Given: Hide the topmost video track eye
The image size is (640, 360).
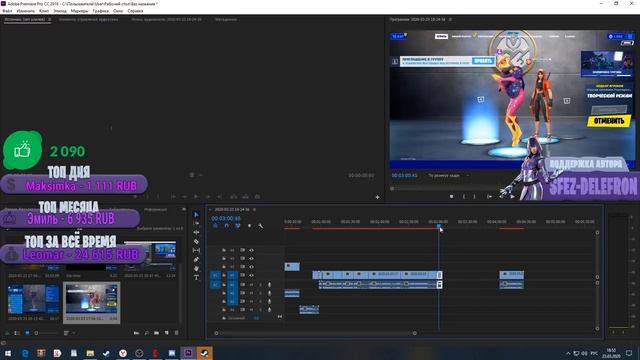Looking at the screenshot, I should (251, 250).
